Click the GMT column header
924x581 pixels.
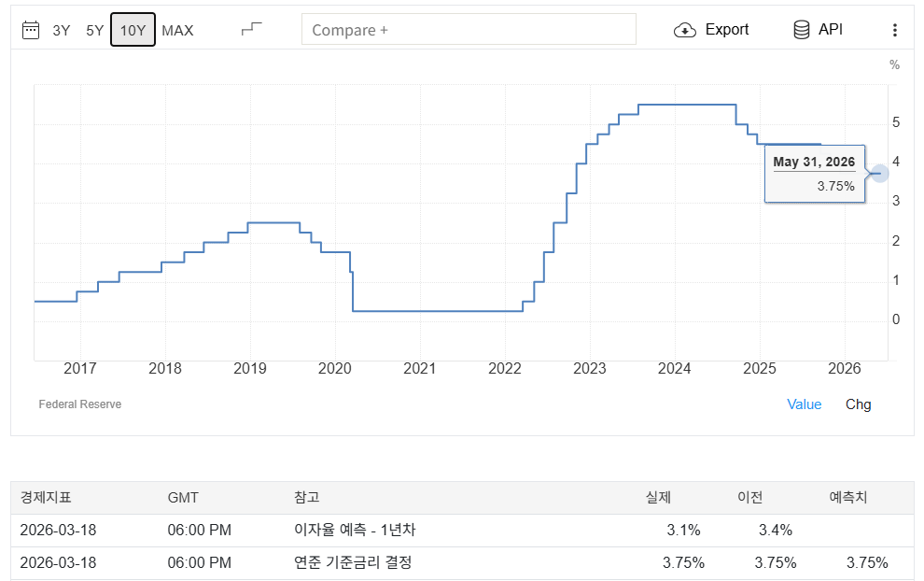point(183,497)
